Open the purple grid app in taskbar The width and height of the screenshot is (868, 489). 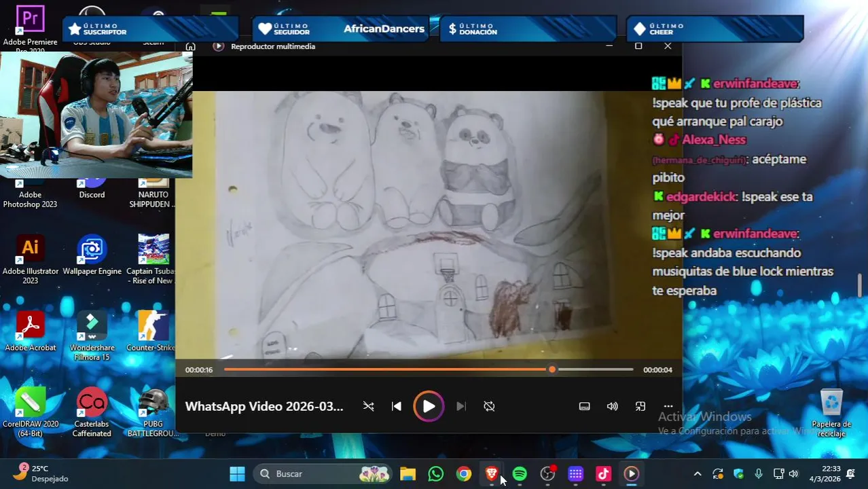(x=575, y=473)
